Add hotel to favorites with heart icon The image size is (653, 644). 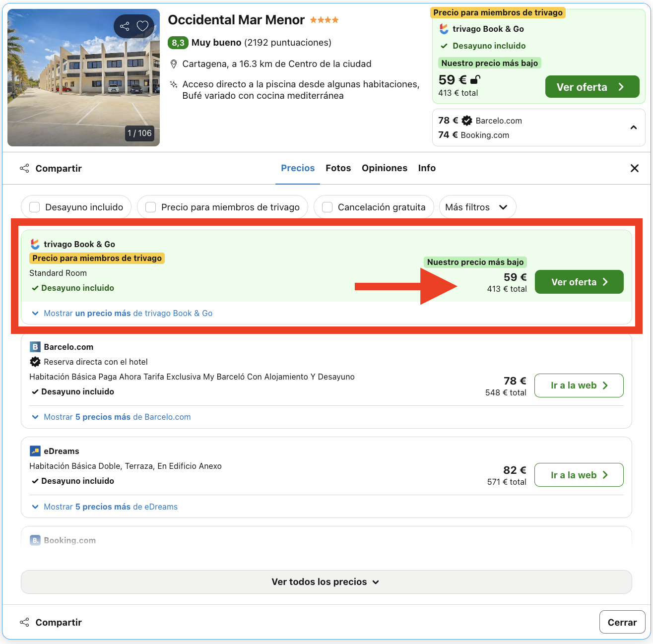click(x=142, y=26)
